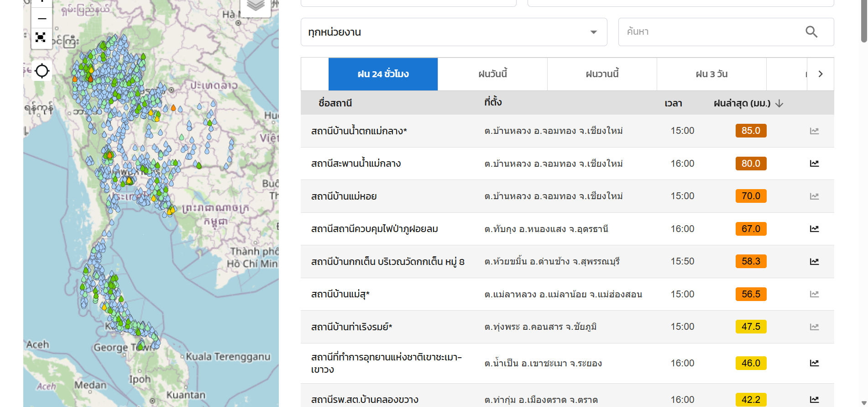Click the 85.0 rainfall value badge
868x407 pixels.
pos(751,131)
